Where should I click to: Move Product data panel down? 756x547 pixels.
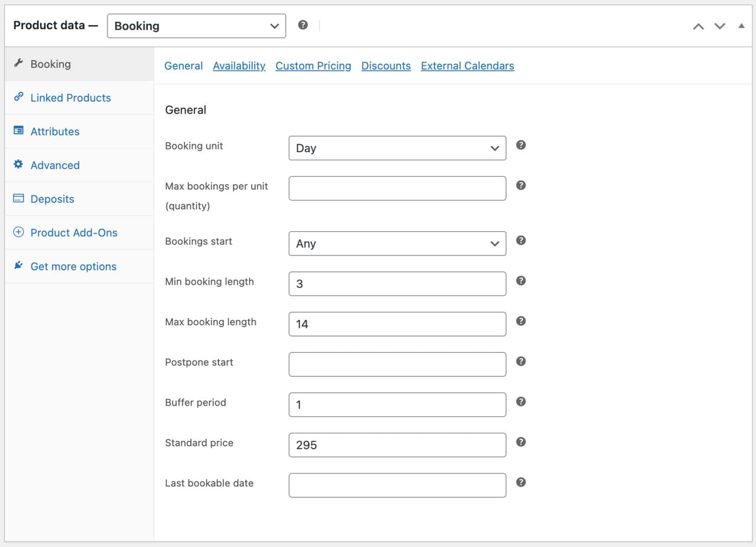click(x=720, y=26)
